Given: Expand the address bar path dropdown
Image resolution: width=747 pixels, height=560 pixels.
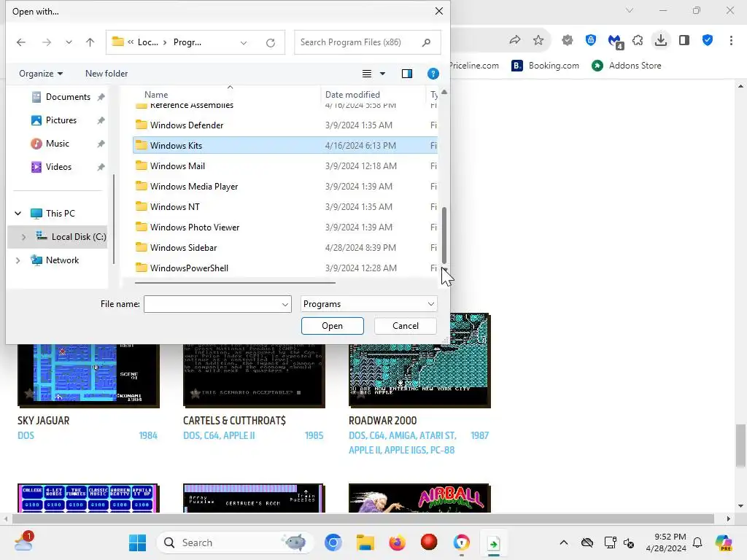Looking at the screenshot, I should tap(244, 43).
